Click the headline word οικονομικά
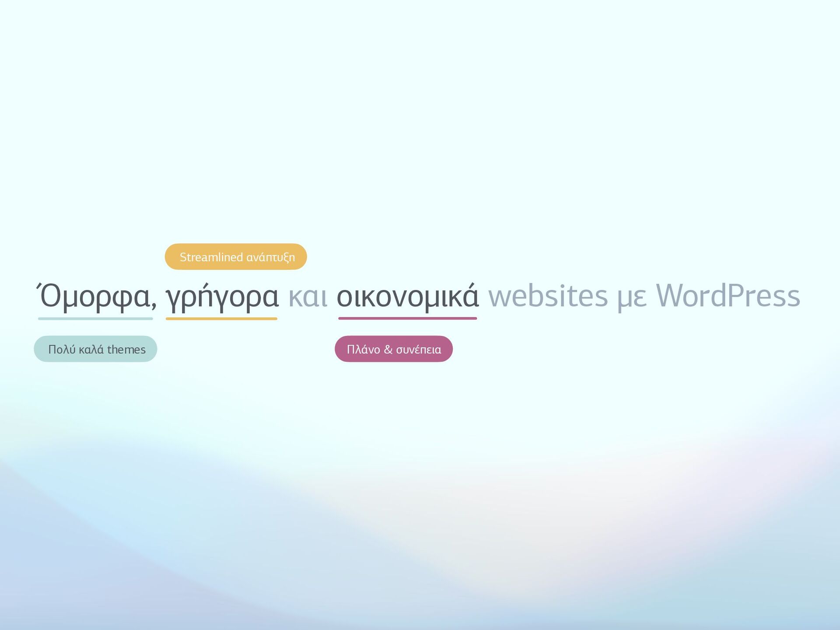This screenshot has width=840, height=630. pyautogui.click(x=407, y=297)
